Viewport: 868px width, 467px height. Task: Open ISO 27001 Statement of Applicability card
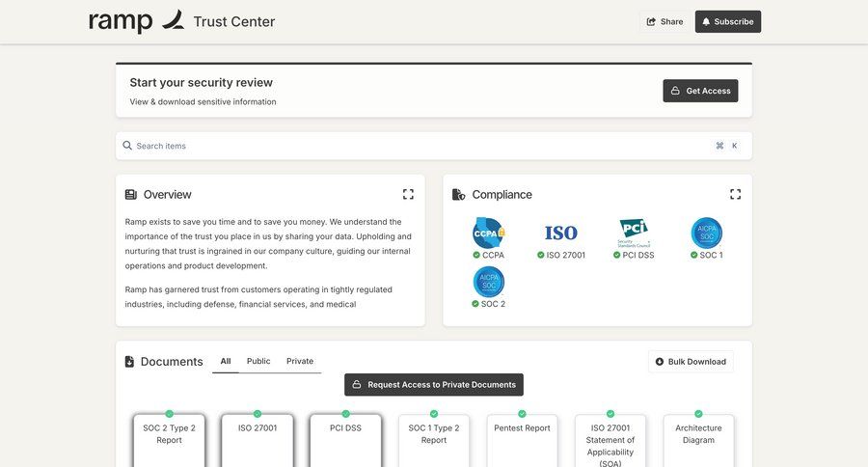(x=610, y=440)
